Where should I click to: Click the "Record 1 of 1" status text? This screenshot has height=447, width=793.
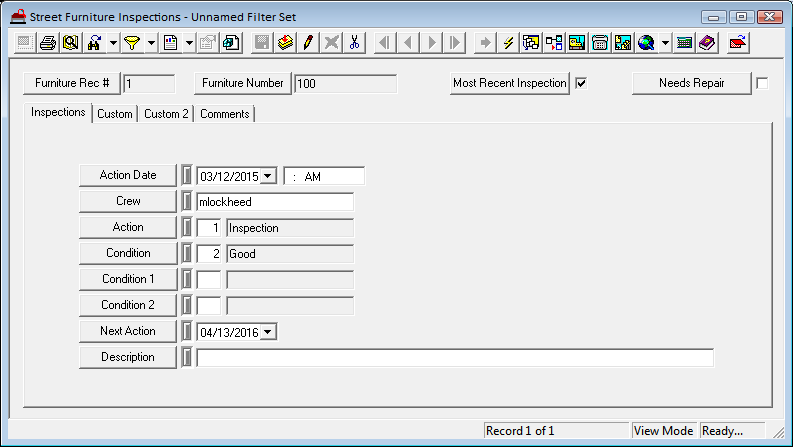click(x=520, y=431)
